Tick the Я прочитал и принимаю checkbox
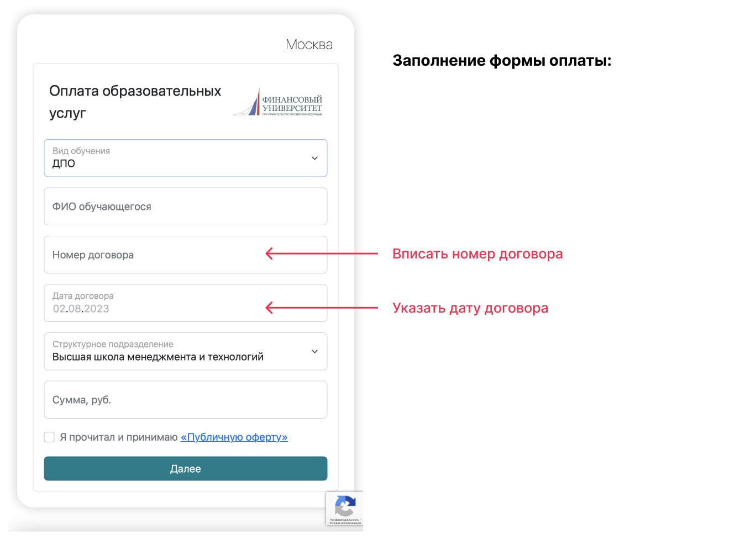The image size is (756, 550). (x=49, y=437)
